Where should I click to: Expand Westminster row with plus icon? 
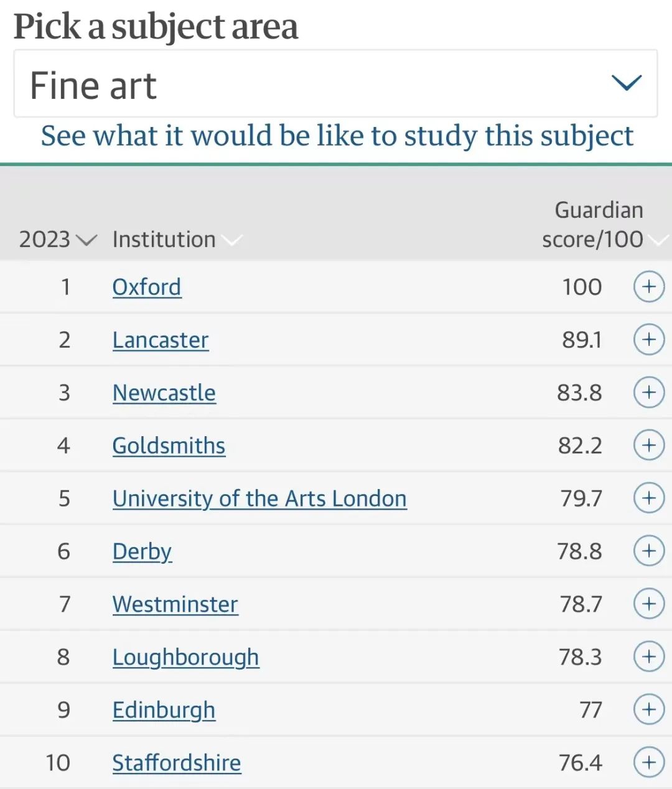coord(649,604)
